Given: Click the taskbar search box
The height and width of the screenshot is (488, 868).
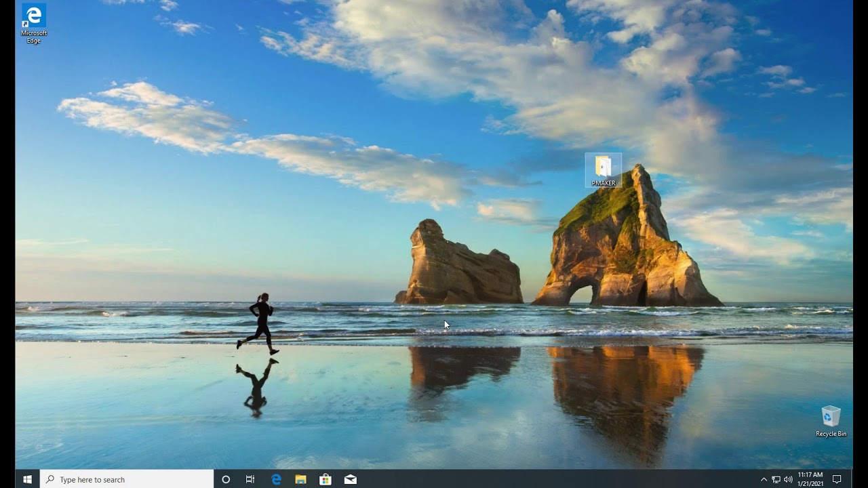Looking at the screenshot, I should tap(127, 479).
